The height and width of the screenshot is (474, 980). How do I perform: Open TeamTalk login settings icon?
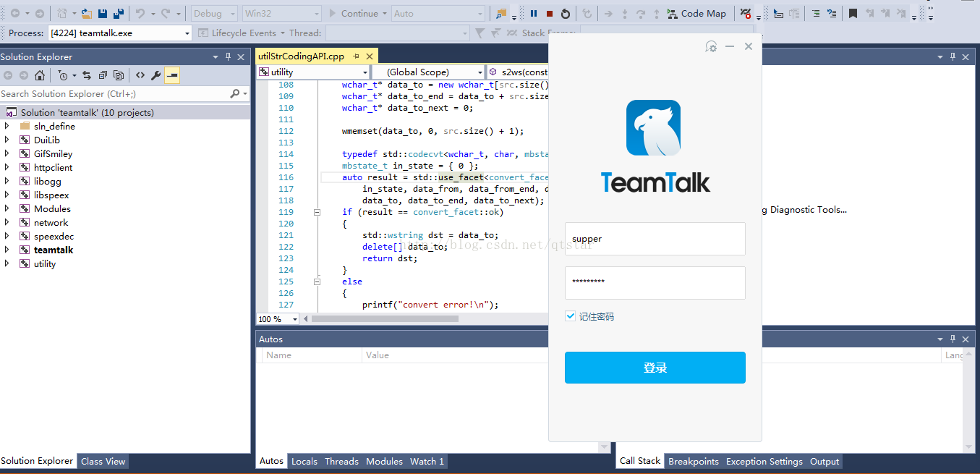click(711, 46)
